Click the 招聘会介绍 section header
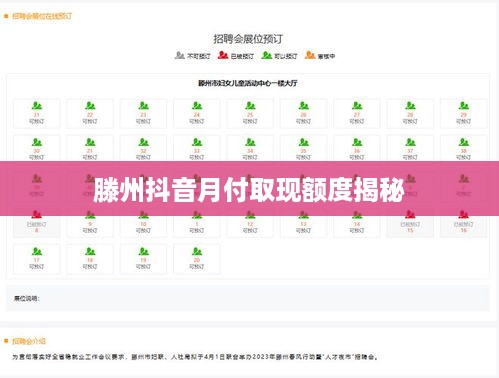The width and height of the screenshot is (499, 378). (x=29, y=341)
